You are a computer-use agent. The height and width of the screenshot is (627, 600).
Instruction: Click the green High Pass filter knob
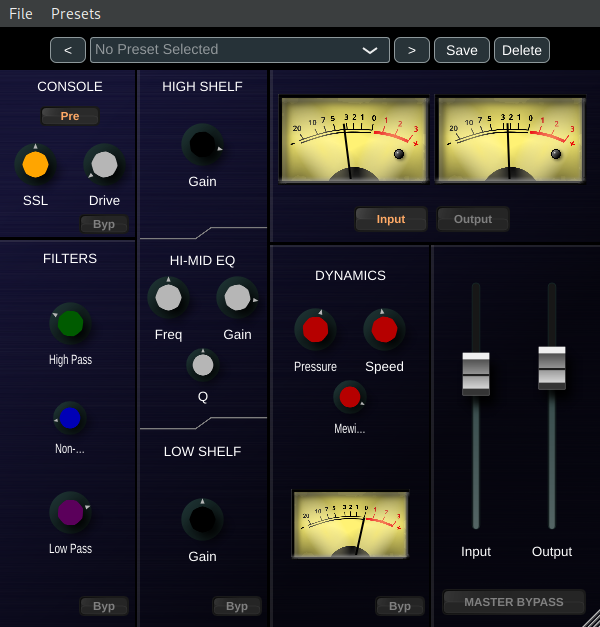[x=70, y=324]
